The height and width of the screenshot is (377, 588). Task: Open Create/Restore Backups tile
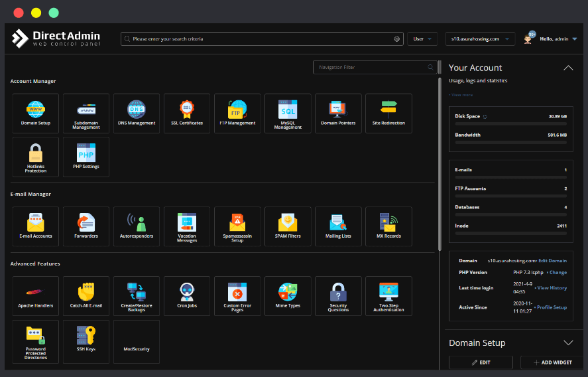[x=137, y=296]
